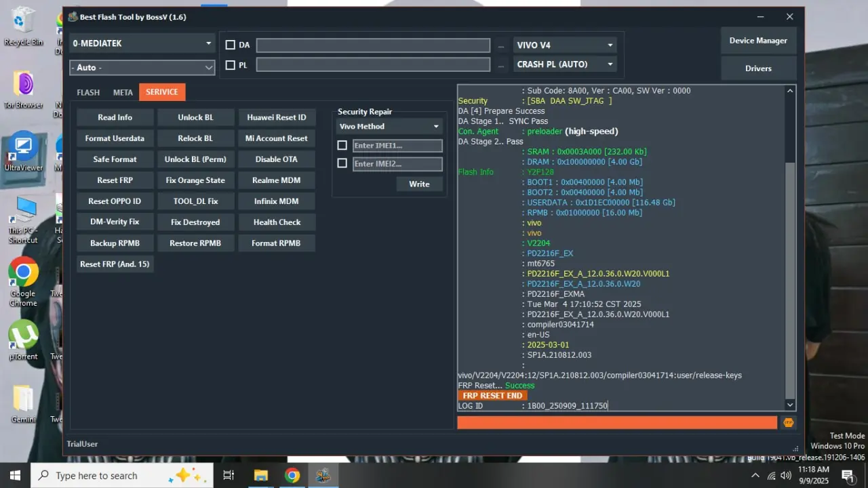Screen dimensions: 868x488
Task: Browse for DA file with the ... button
Action: [501, 47]
